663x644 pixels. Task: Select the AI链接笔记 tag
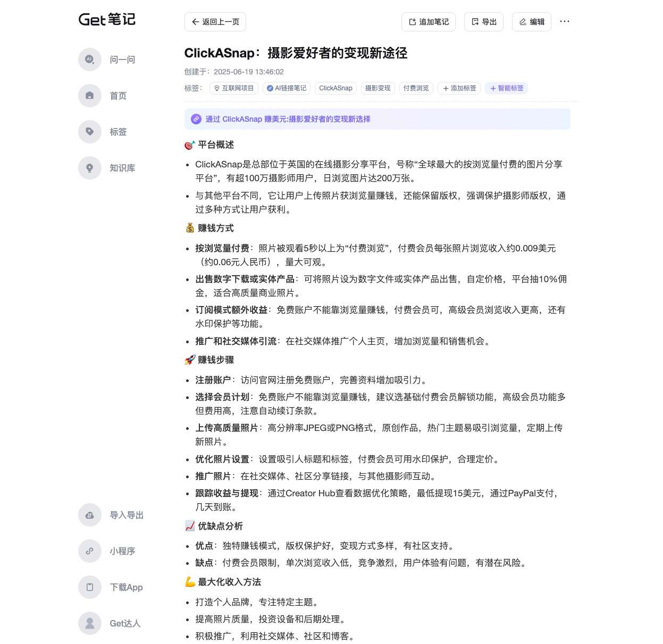[x=287, y=88]
